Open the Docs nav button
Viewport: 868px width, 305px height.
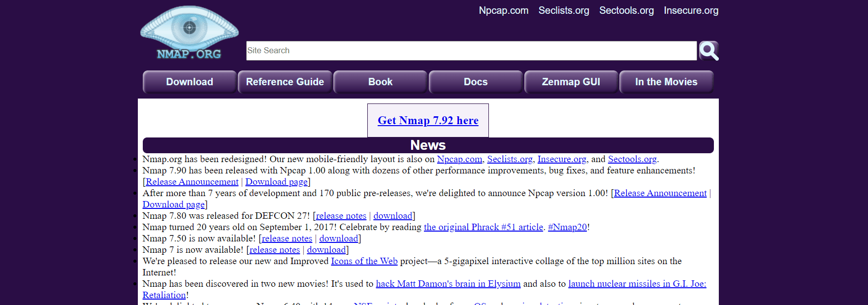click(x=476, y=82)
